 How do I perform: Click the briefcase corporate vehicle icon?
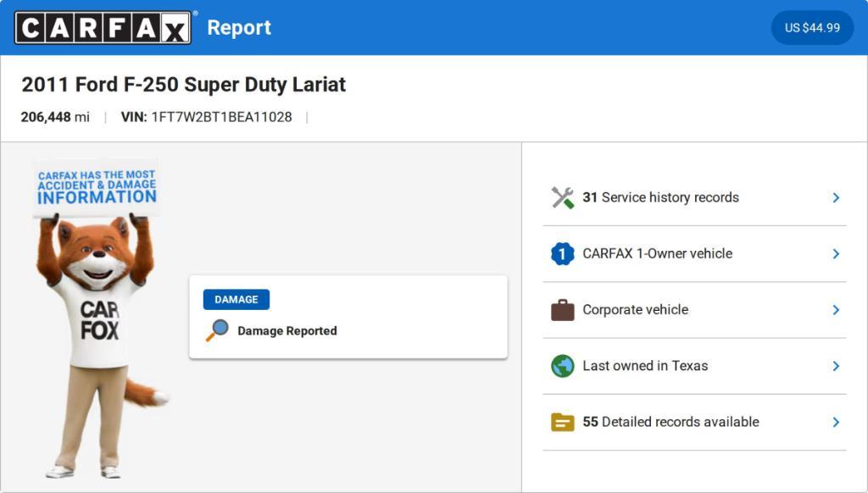pos(563,310)
